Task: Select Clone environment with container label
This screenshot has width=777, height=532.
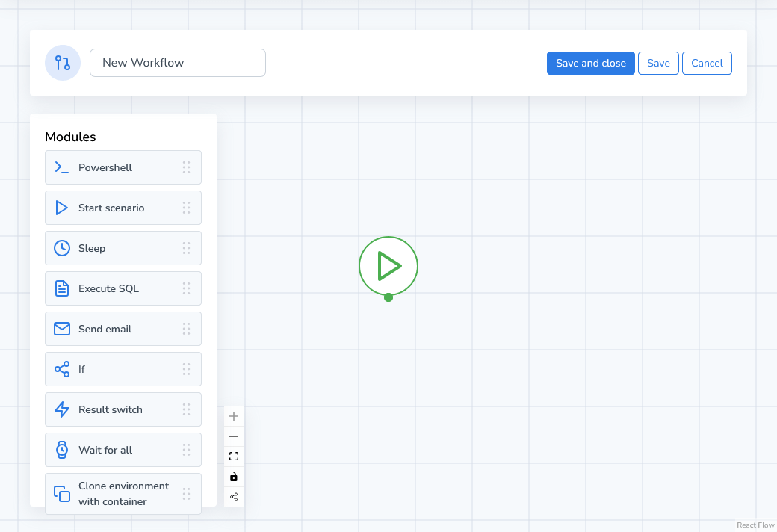Action: 124,494
